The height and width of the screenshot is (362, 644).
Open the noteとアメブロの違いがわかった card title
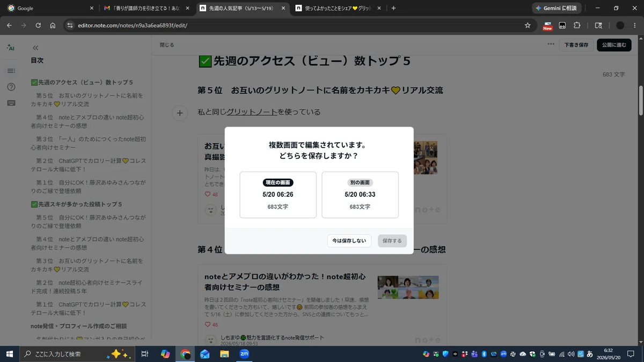point(285,282)
